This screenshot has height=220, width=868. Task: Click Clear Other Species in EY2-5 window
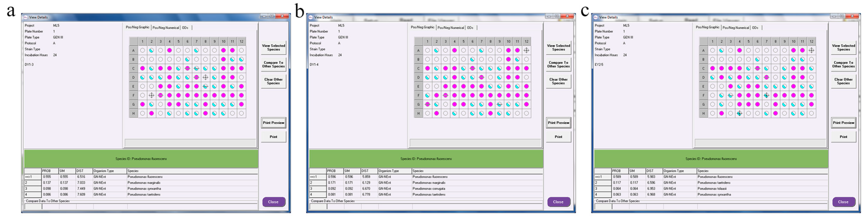pos(843,82)
